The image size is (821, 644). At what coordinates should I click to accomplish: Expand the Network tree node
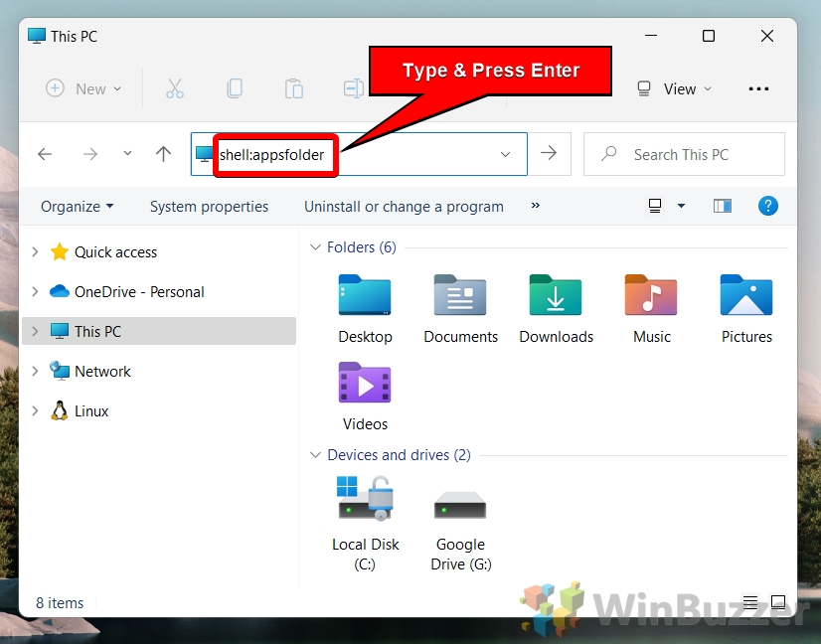pyautogui.click(x=35, y=372)
